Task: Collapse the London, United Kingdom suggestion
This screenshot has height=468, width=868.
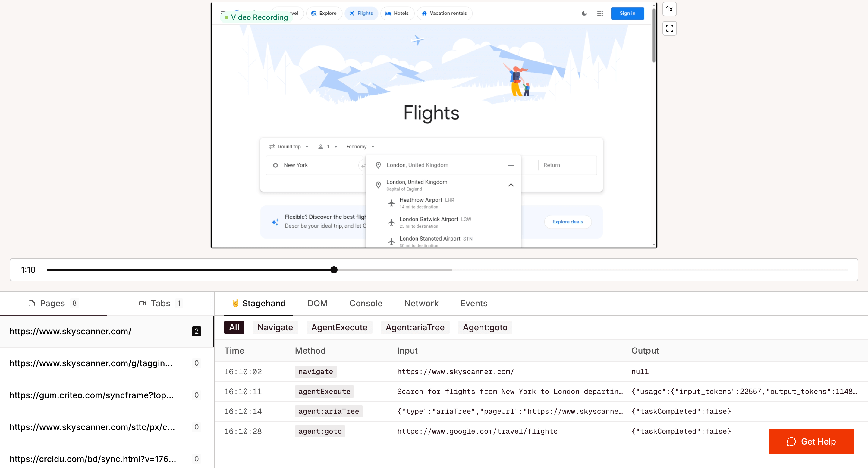Action: click(511, 185)
